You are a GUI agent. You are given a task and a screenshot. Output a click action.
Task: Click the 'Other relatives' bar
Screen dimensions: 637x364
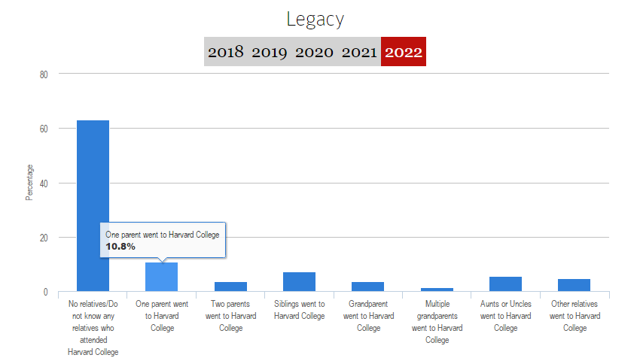[574, 285]
